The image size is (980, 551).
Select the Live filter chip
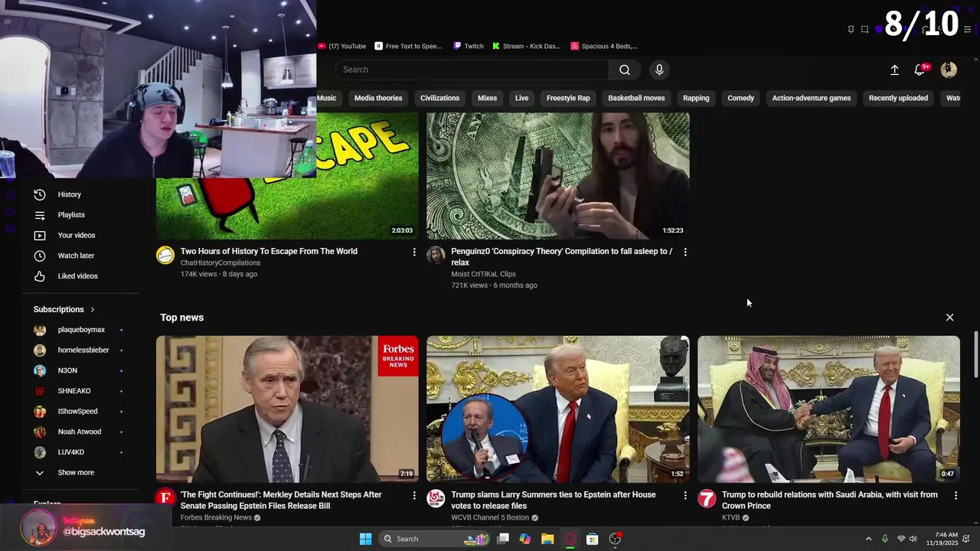point(521,98)
